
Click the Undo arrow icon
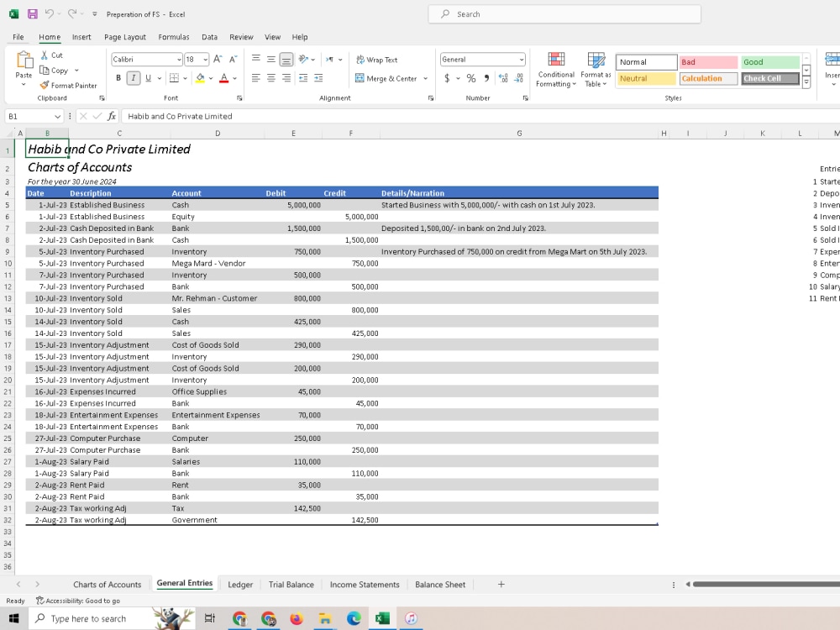tap(50, 14)
